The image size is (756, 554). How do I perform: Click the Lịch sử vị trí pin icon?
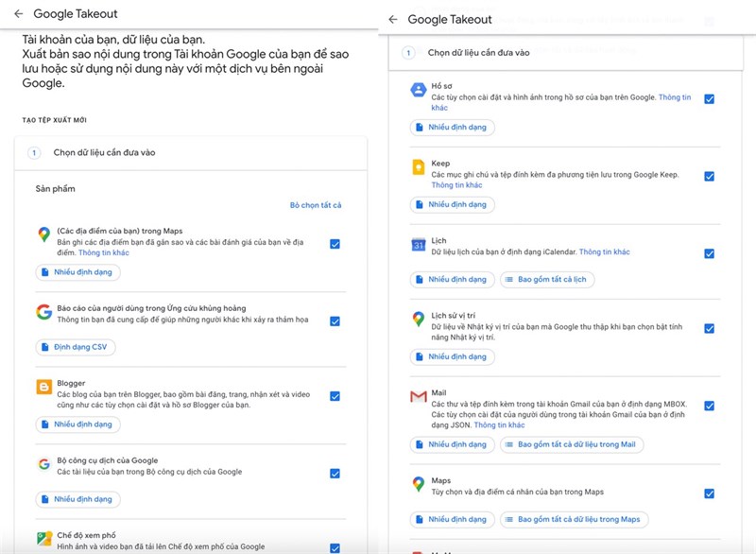[x=418, y=319]
